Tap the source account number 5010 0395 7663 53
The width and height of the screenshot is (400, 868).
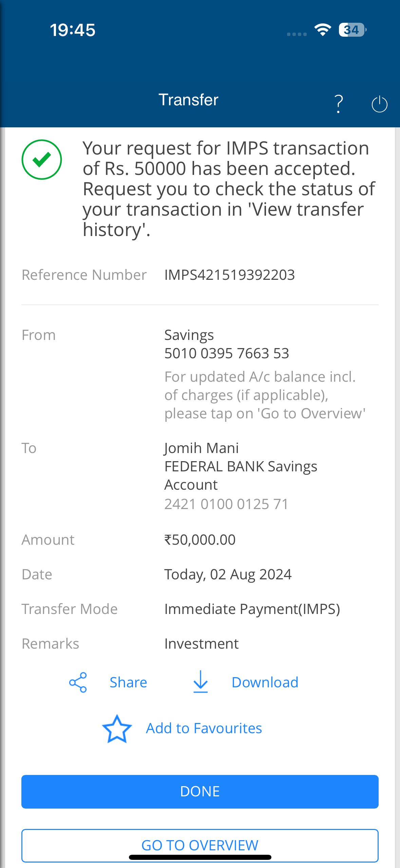pyautogui.click(x=227, y=353)
